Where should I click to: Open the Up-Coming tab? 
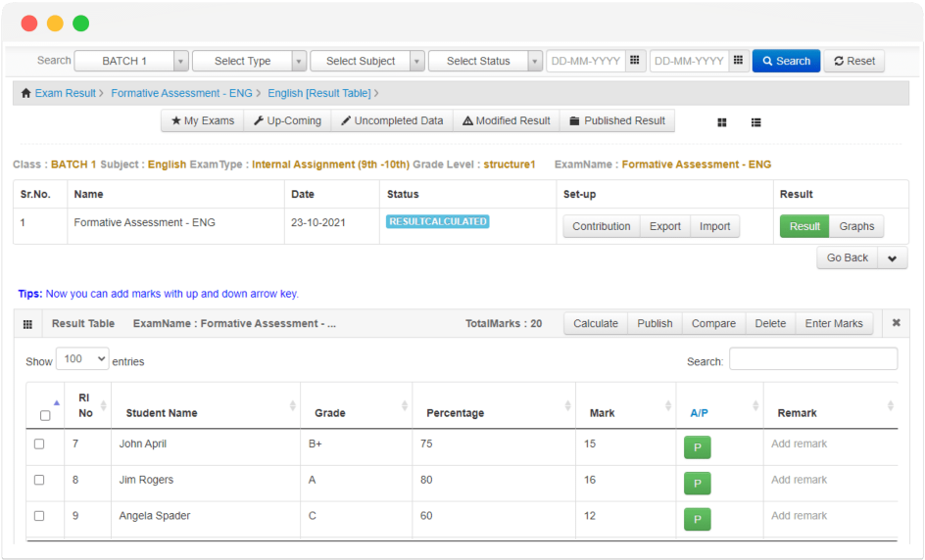pos(287,120)
